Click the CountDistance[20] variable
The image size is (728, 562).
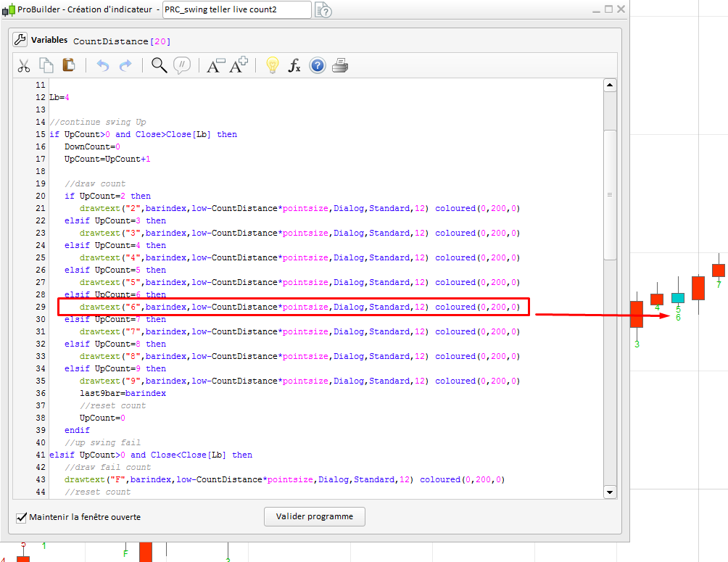(122, 41)
